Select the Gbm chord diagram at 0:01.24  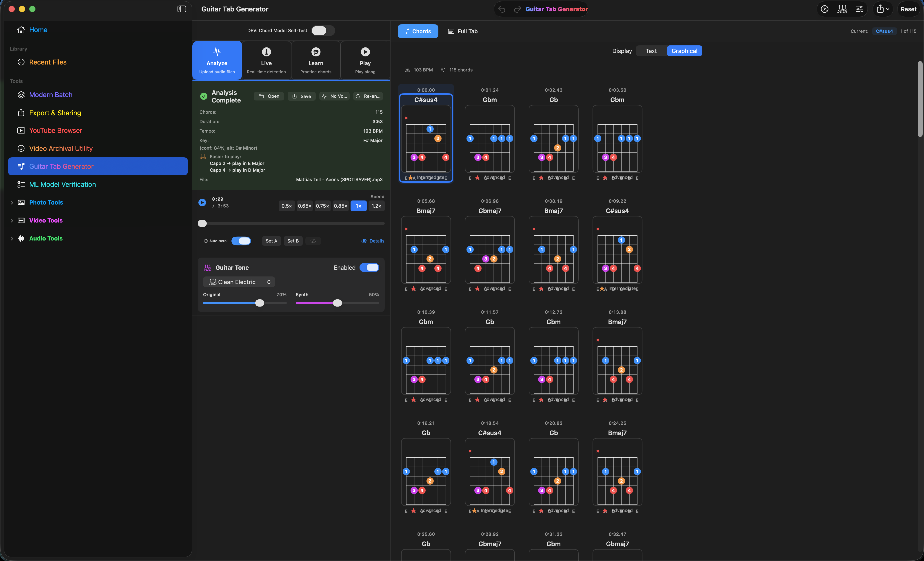point(490,139)
